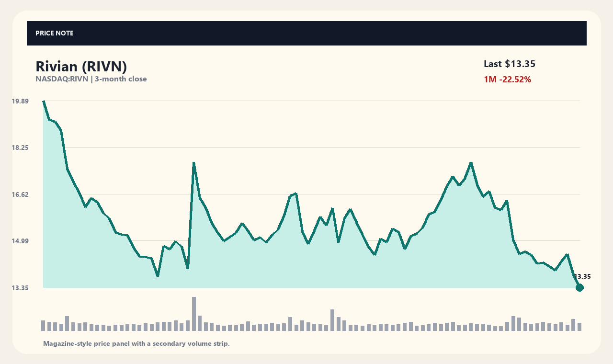Screen dimensions: 613x364
Task: Click the NASDAQ:RIVN 3-month close subtitle
Action: (x=91, y=79)
